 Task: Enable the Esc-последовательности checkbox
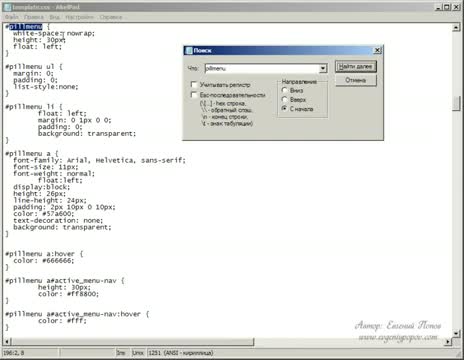point(194,95)
